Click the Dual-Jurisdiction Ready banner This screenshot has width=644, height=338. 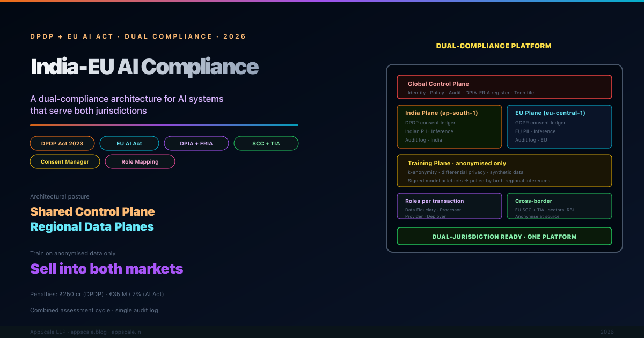[x=504, y=236]
